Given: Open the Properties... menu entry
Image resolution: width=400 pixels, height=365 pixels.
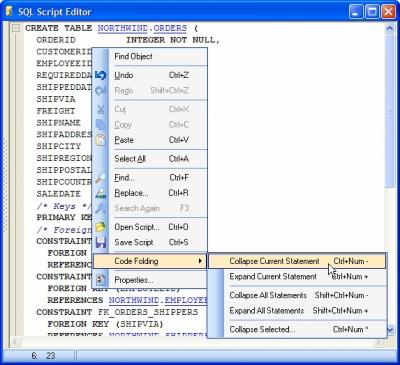Looking at the screenshot, I should click(150, 280).
